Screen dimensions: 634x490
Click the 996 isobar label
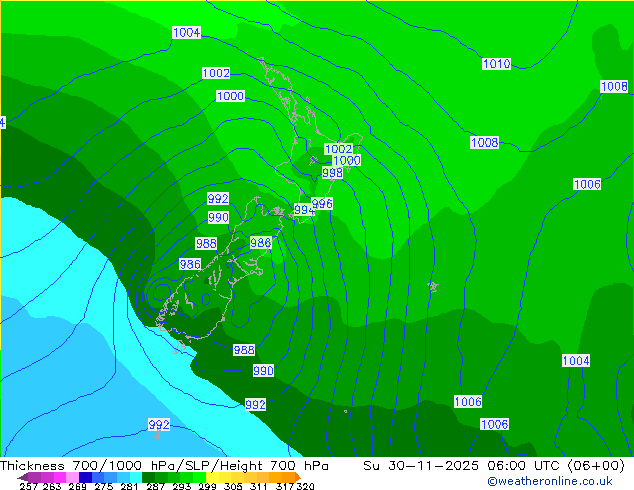pos(322,203)
